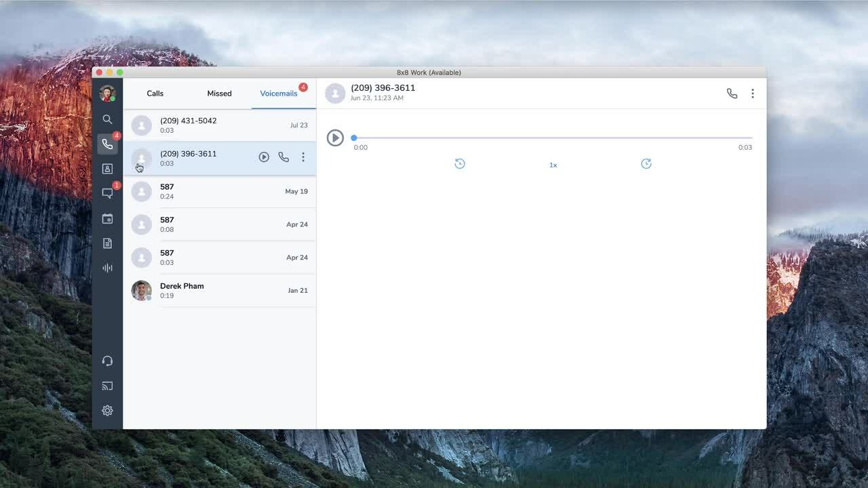Click the avatar beside (209) 431-5042
The height and width of the screenshot is (488, 868).
coord(141,125)
